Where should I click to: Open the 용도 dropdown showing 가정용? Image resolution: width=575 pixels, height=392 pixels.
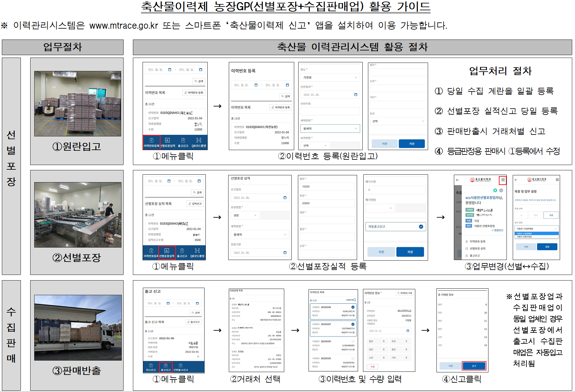(x=330, y=77)
